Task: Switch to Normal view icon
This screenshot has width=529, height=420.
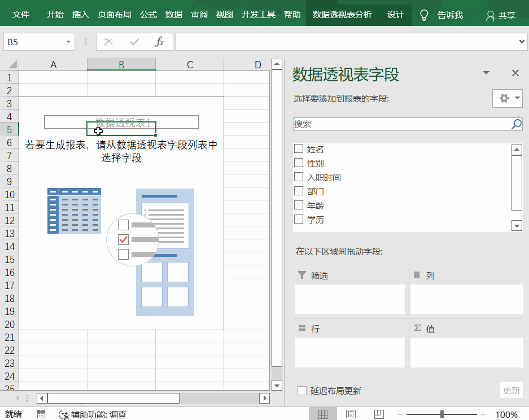Action: point(323,414)
